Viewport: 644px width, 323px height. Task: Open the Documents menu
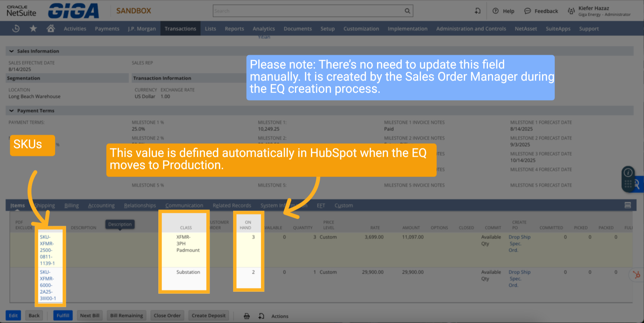point(298,29)
